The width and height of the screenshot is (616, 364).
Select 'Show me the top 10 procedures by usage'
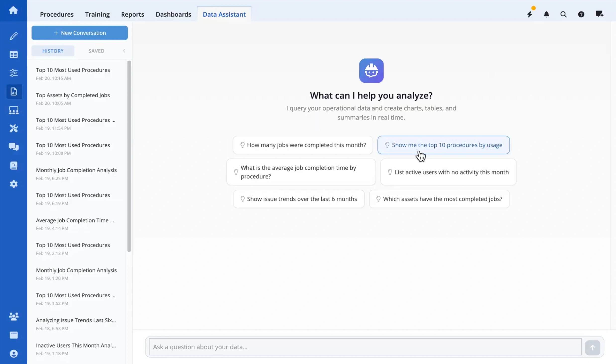tap(443, 145)
